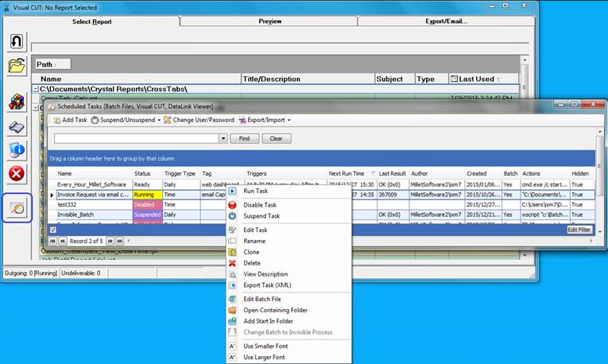
Task: Click the open folder icon in left sidebar
Action: pos(17,66)
